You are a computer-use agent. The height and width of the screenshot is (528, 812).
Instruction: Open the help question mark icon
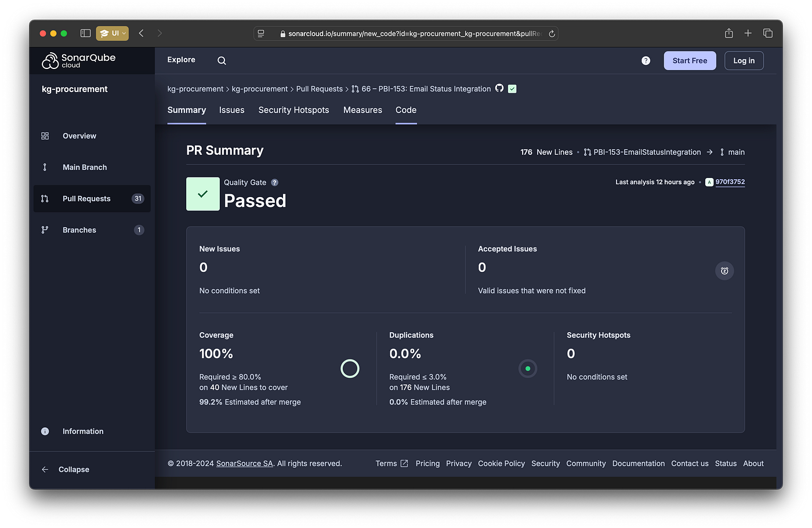646,61
